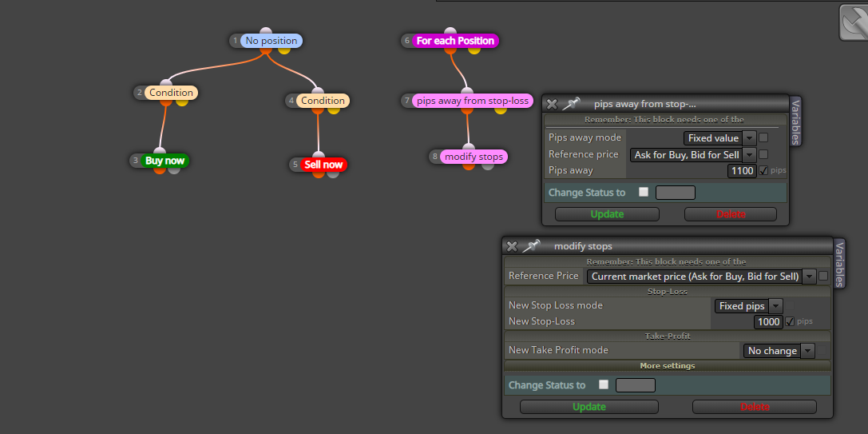This screenshot has height=434, width=868.
Task: Select the No position block
Action: tap(271, 41)
